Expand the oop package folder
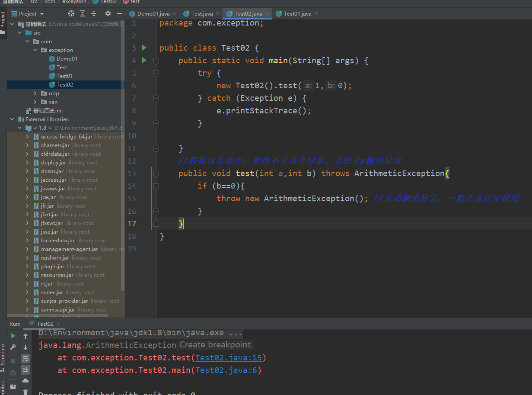The image size is (532, 395). (35, 93)
